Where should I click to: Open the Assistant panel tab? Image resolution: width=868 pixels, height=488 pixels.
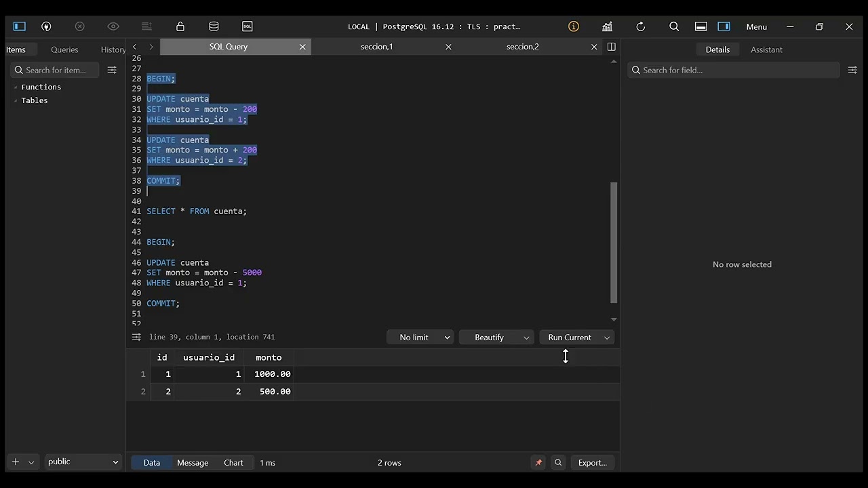coord(766,49)
